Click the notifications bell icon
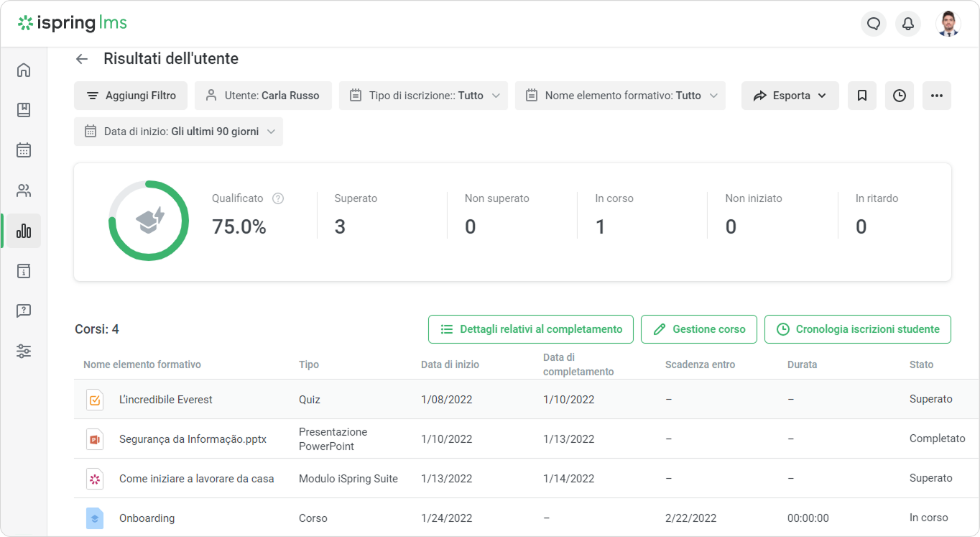 908,24
